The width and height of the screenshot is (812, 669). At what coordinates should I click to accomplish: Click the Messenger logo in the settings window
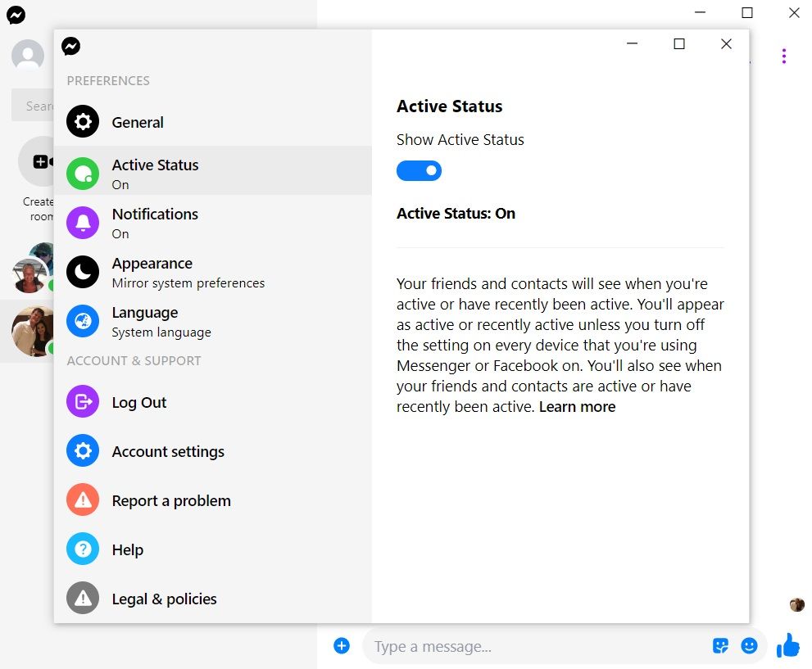[x=71, y=47]
